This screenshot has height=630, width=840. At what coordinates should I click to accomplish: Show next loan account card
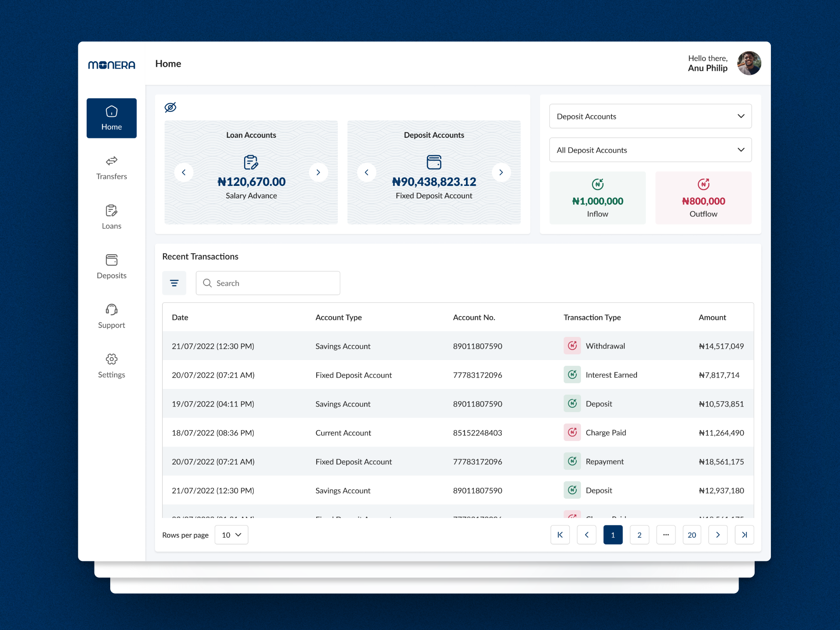coord(318,172)
